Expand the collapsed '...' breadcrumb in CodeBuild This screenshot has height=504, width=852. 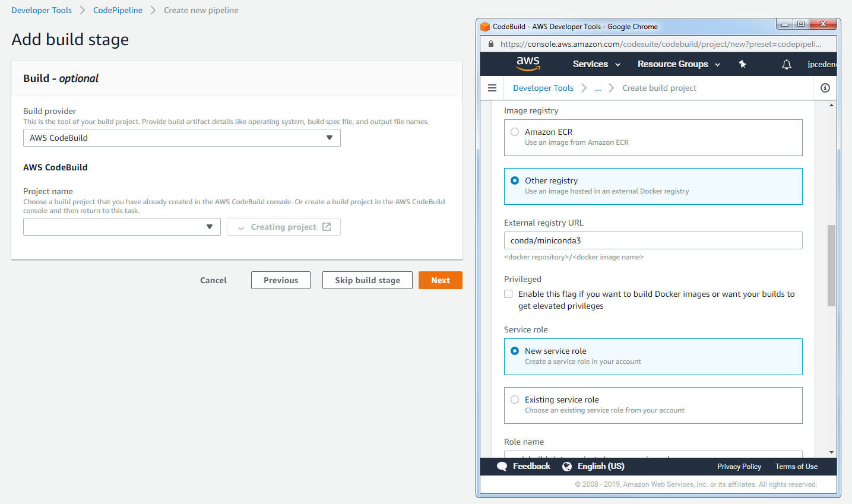click(x=598, y=88)
